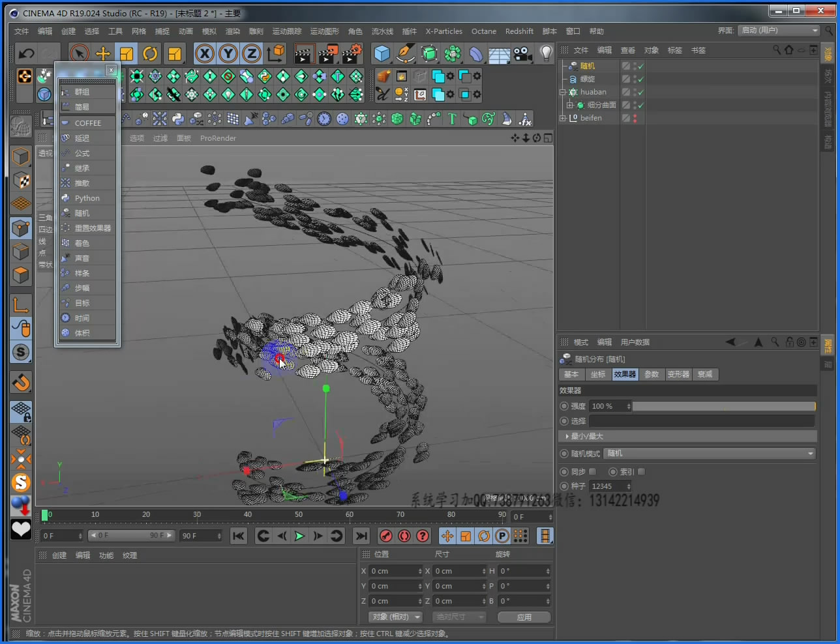Image resolution: width=840 pixels, height=644 pixels.
Task: Toggle the enable checkmark of 螺旋 object
Action: point(640,79)
